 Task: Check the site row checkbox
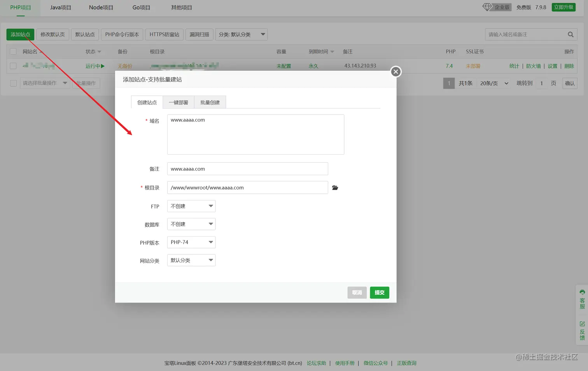pyautogui.click(x=13, y=66)
